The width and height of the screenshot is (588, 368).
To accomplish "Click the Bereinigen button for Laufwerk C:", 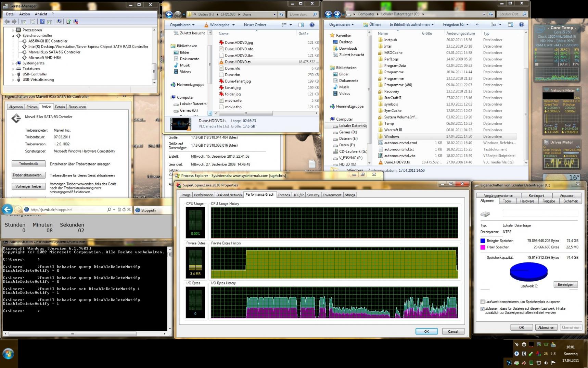I will coord(565,284).
